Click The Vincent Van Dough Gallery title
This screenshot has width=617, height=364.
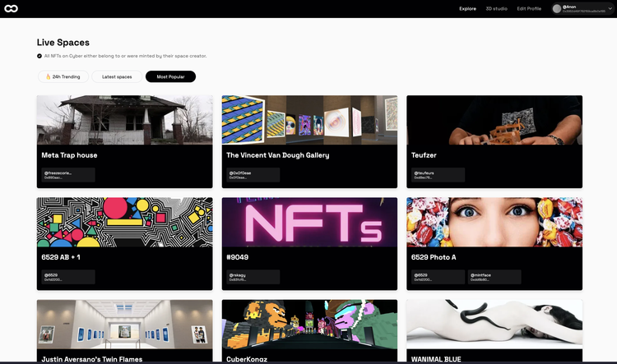point(278,155)
